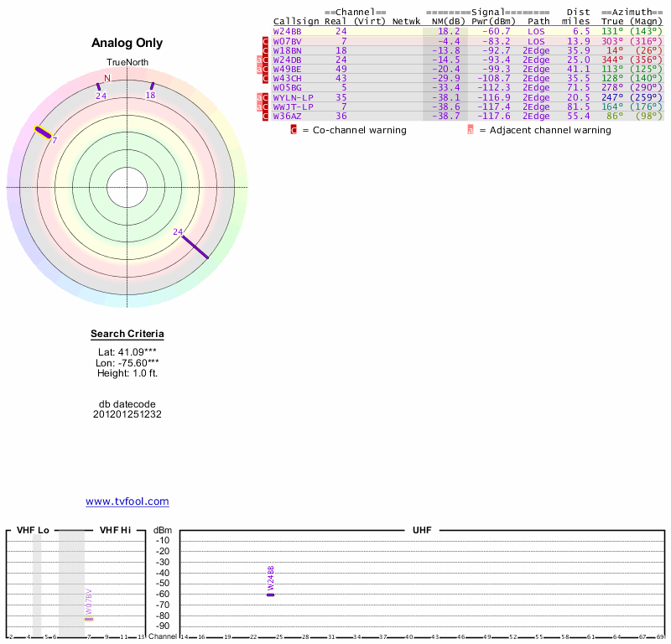
Task: Click the Search Criteria heading
Action: (127, 335)
